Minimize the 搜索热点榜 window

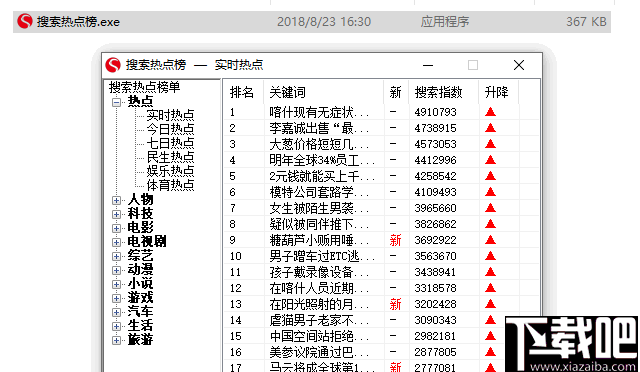428,65
